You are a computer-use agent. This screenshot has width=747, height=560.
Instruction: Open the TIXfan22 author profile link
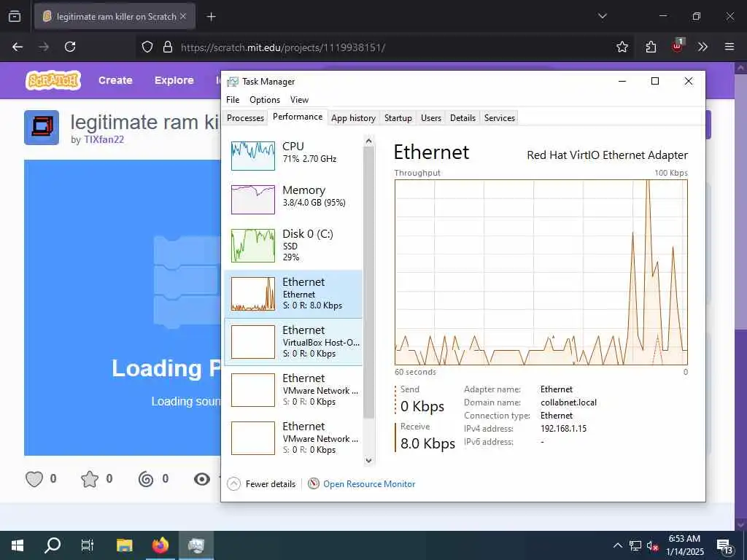pyautogui.click(x=104, y=139)
